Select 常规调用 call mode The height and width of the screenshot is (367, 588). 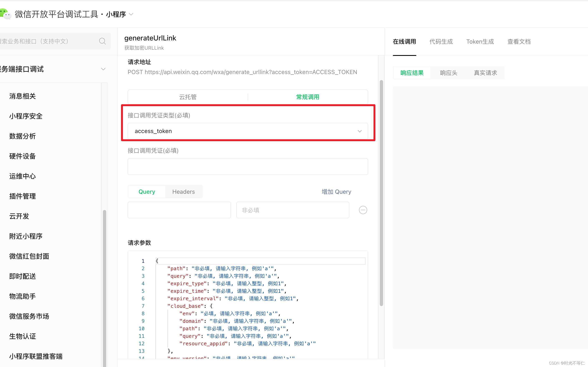point(308,97)
